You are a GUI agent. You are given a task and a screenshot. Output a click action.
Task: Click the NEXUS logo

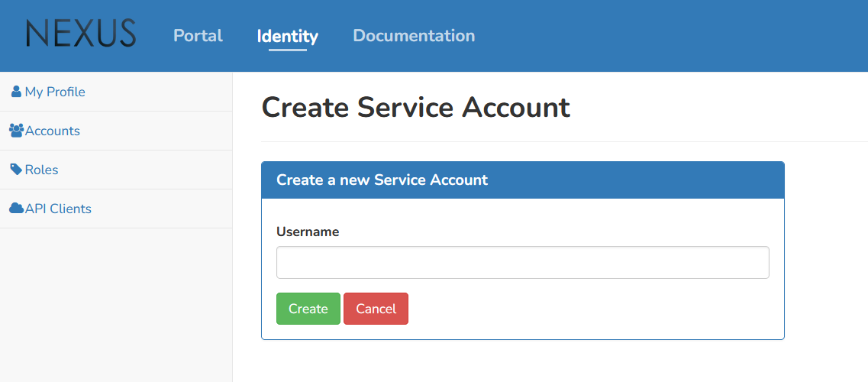[x=81, y=34]
